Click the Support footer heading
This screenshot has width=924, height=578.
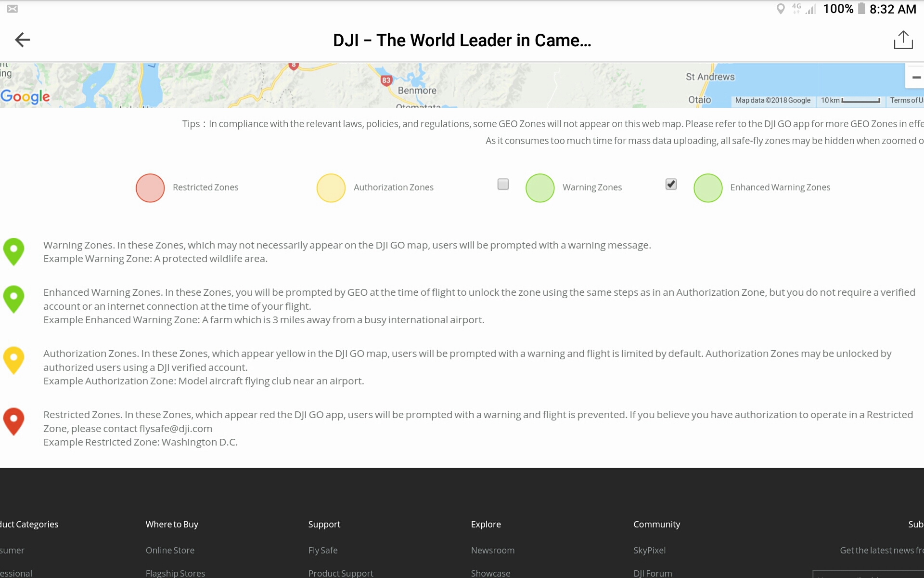(324, 524)
